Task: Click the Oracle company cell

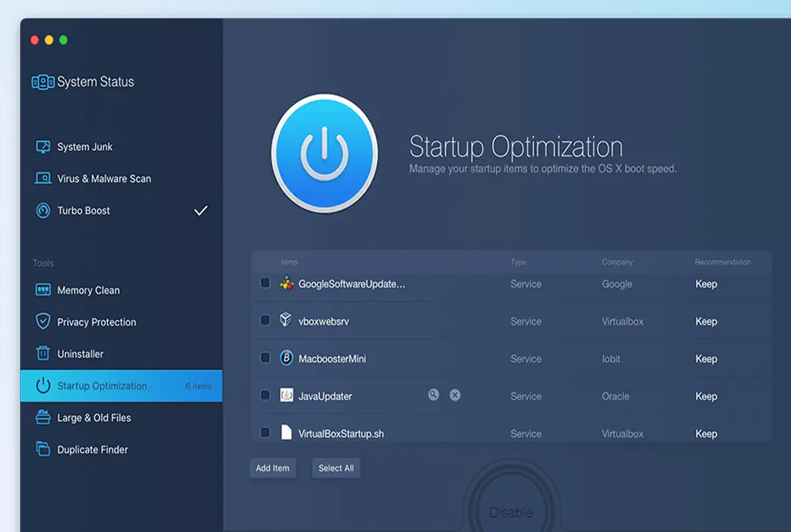Action: [x=615, y=397]
